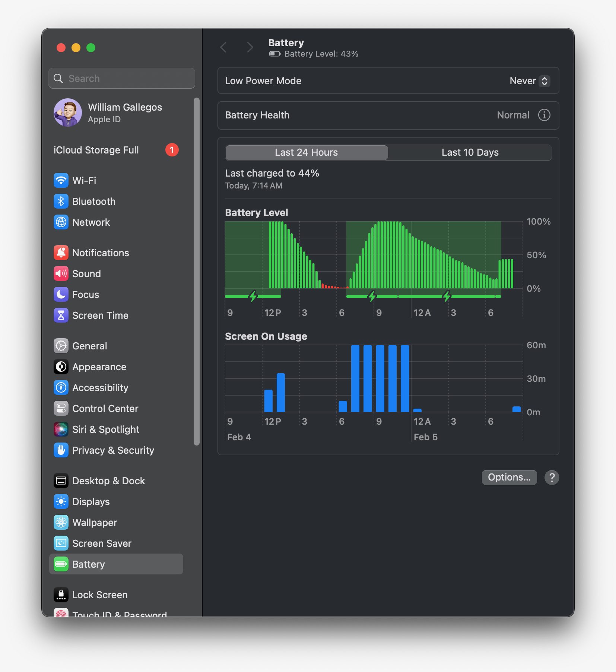616x672 pixels.
Task: Click the Touch ID & Password fingerprint icon
Action: click(x=61, y=613)
